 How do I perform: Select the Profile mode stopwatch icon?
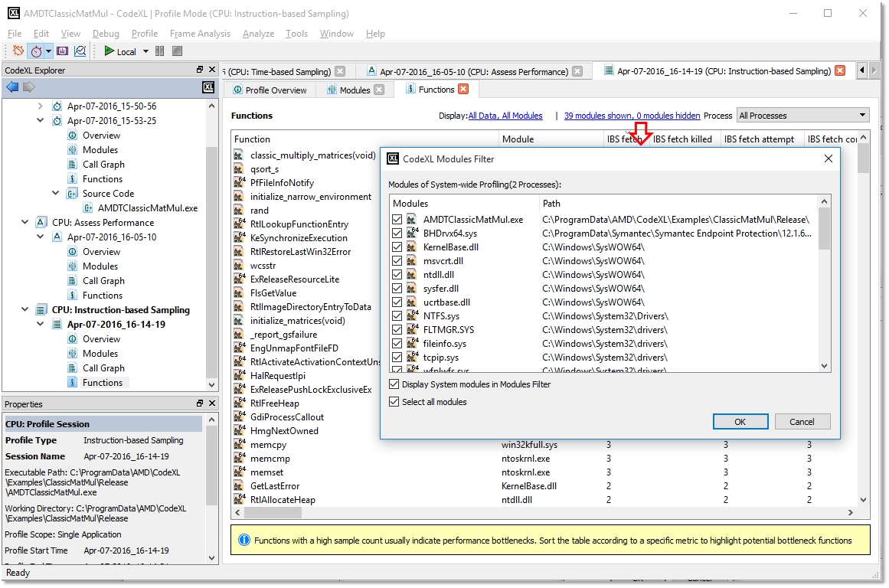[x=36, y=51]
